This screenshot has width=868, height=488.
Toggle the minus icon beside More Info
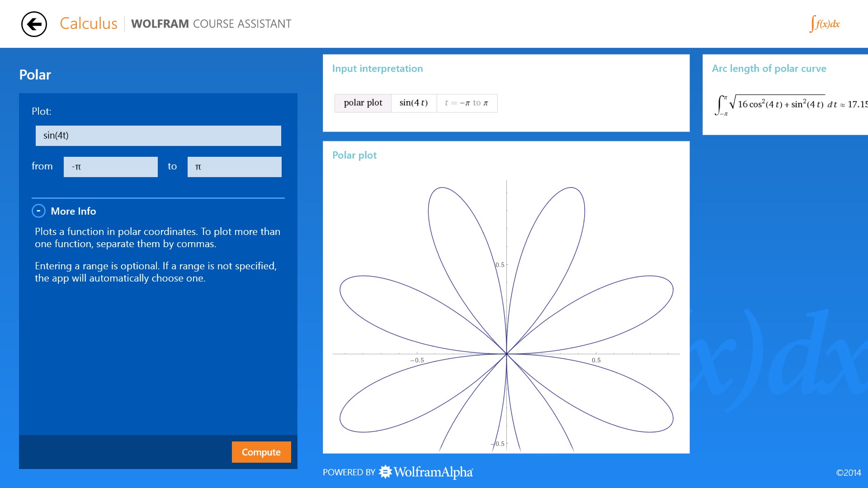pos(38,211)
